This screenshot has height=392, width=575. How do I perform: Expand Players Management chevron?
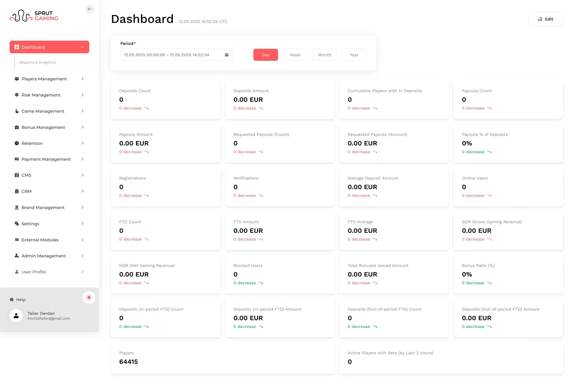[83, 79]
